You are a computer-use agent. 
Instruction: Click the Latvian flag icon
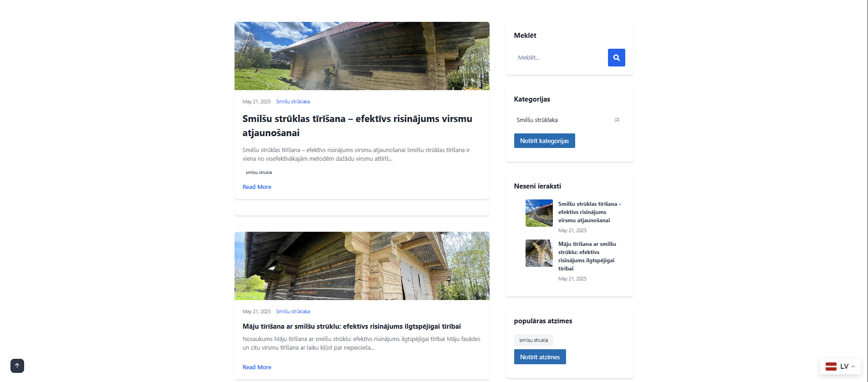(831, 367)
